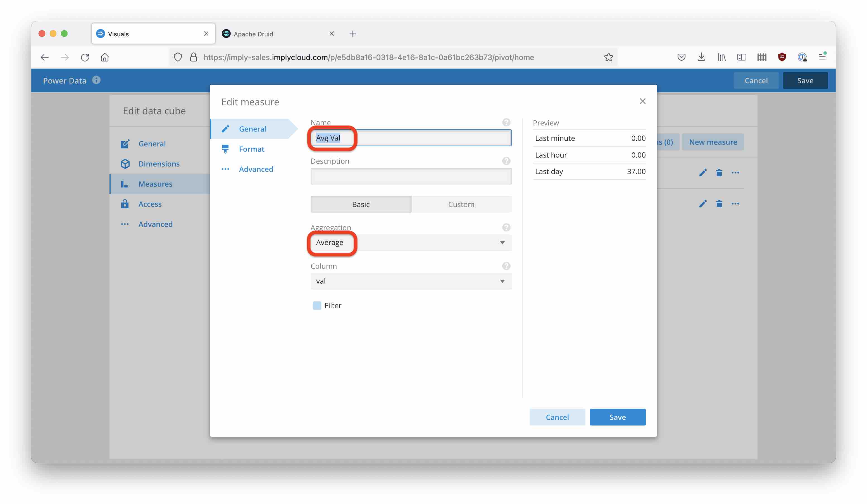Click the help icon next to Name

[x=506, y=122]
